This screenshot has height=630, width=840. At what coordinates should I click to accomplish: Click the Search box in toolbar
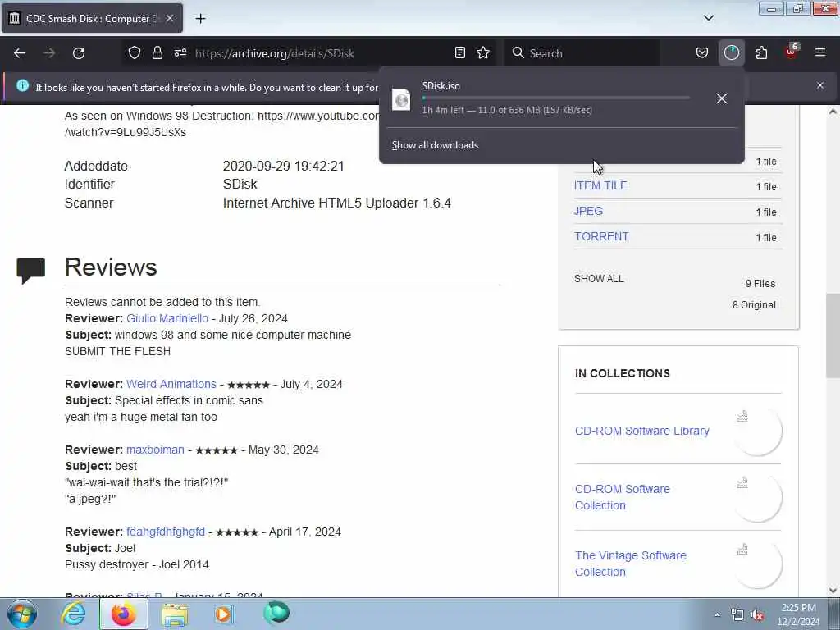(x=582, y=53)
